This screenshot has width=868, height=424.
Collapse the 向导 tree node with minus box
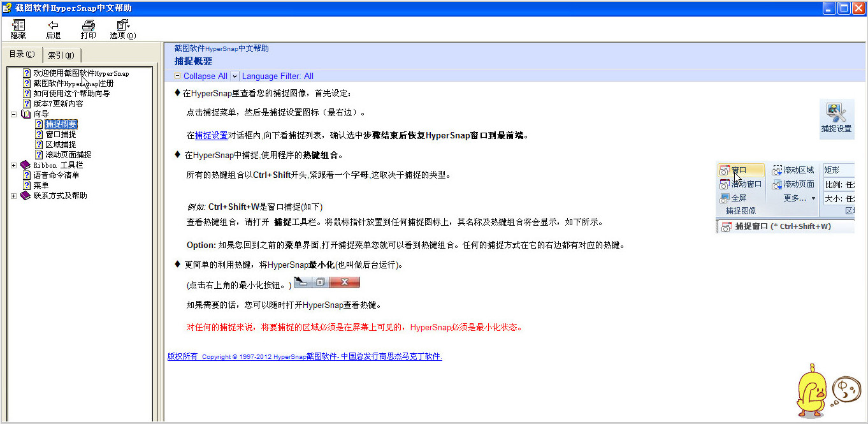14,114
